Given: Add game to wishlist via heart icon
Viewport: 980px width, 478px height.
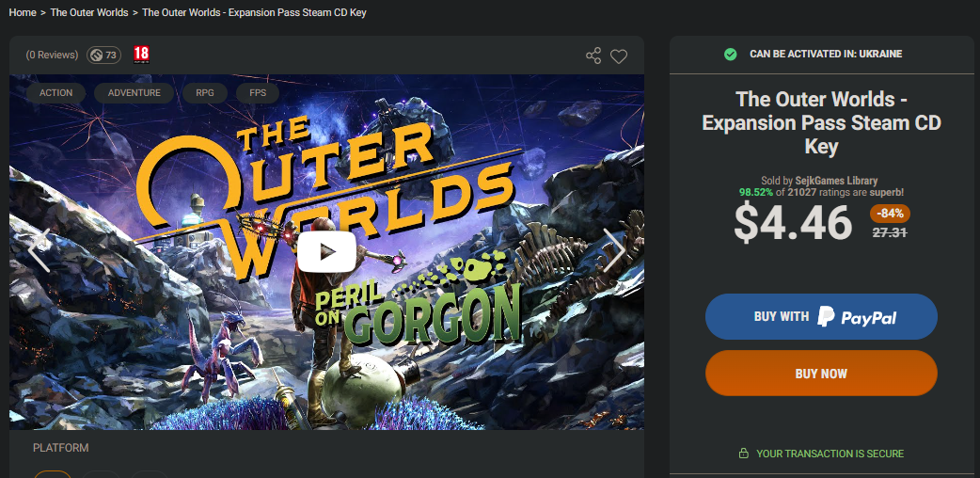Looking at the screenshot, I should 619,56.
